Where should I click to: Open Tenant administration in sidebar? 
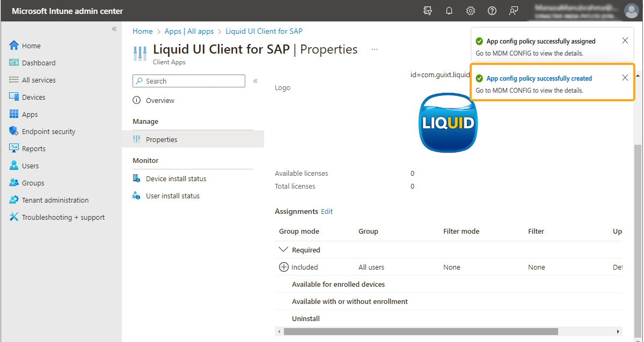[55, 200]
